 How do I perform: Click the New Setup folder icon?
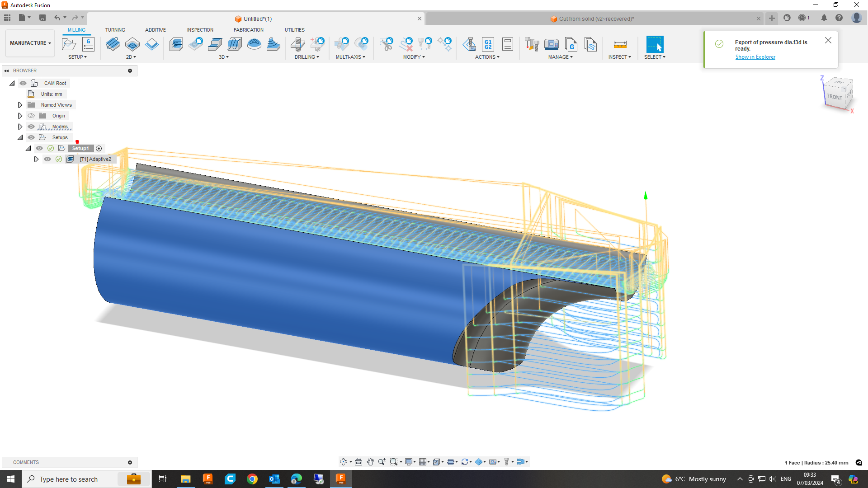[69, 44]
